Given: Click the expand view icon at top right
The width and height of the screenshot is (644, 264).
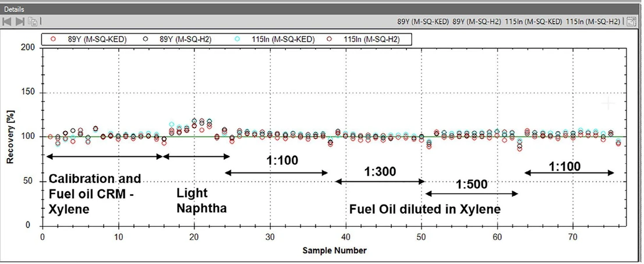Looking at the screenshot, I should point(631,22).
